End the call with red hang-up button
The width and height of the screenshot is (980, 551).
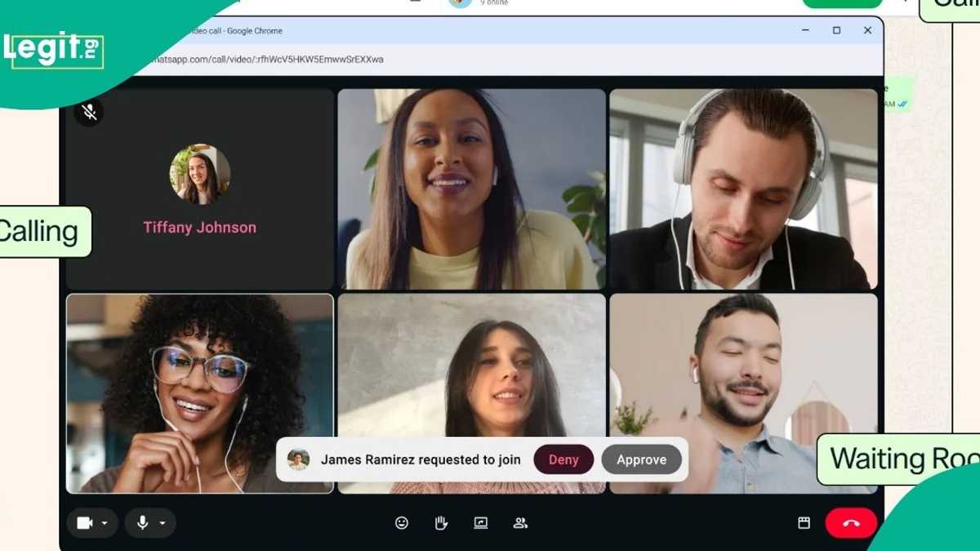[x=851, y=523]
